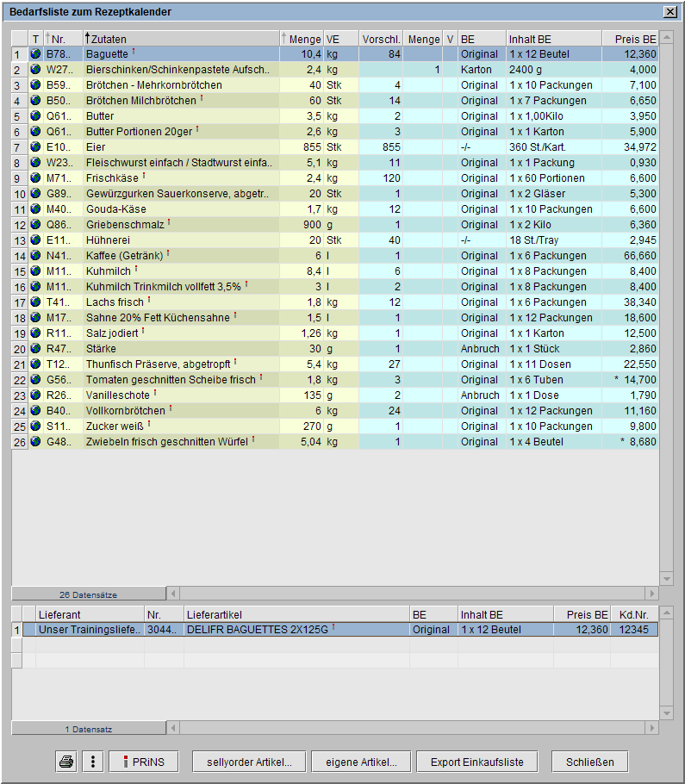Click the globe icon next to Hühnerei

pyautogui.click(x=35, y=240)
